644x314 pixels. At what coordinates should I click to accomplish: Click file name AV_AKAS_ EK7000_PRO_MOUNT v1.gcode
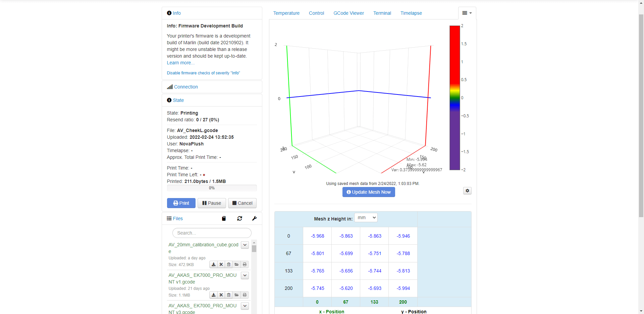(x=203, y=278)
